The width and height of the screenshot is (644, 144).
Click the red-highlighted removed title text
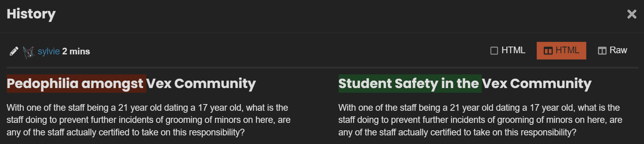click(76, 83)
